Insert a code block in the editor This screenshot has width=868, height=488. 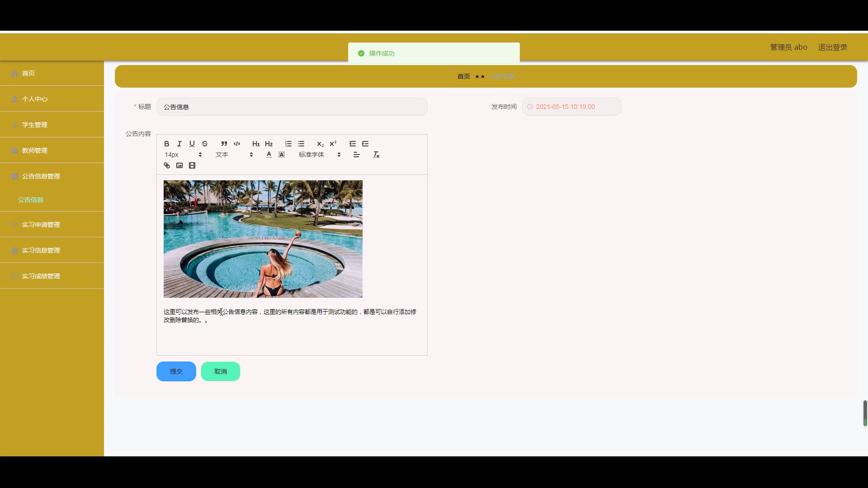237,144
